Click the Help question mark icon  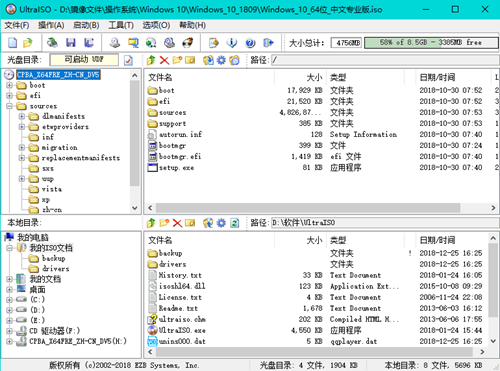[250, 43]
